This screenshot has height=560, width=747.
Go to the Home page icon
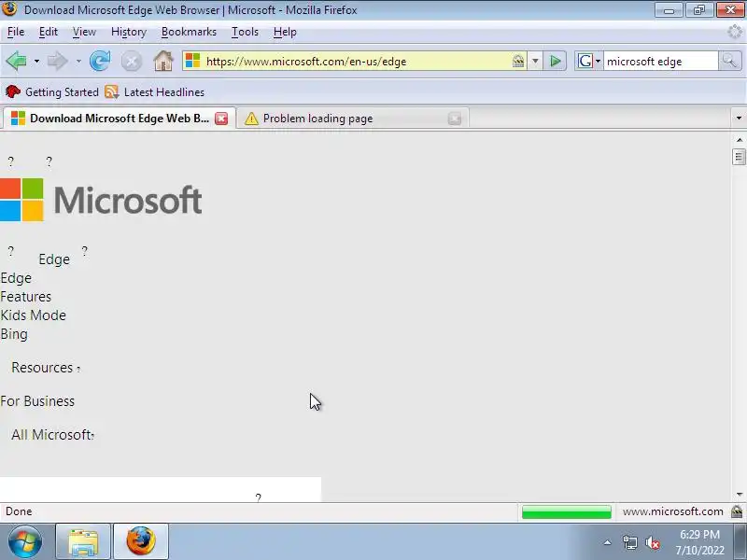coord(163,61)
